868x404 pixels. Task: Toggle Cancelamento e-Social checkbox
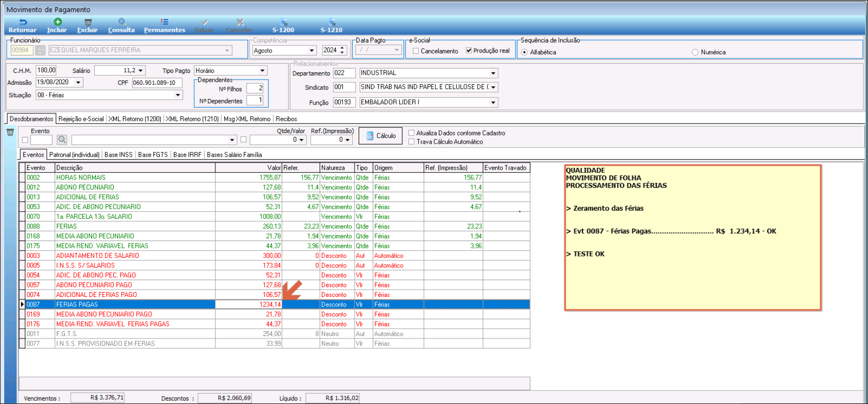tap(416, 51)
